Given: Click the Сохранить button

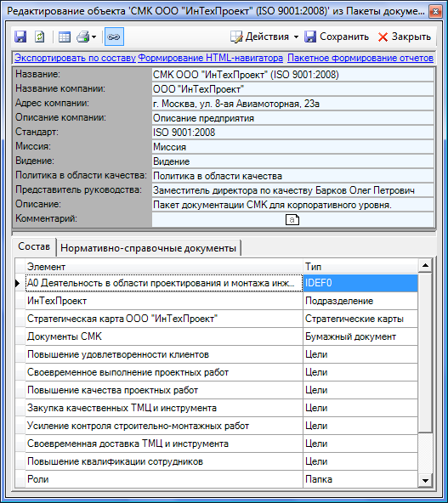Looking at the screenshot, I should point(337,37).
